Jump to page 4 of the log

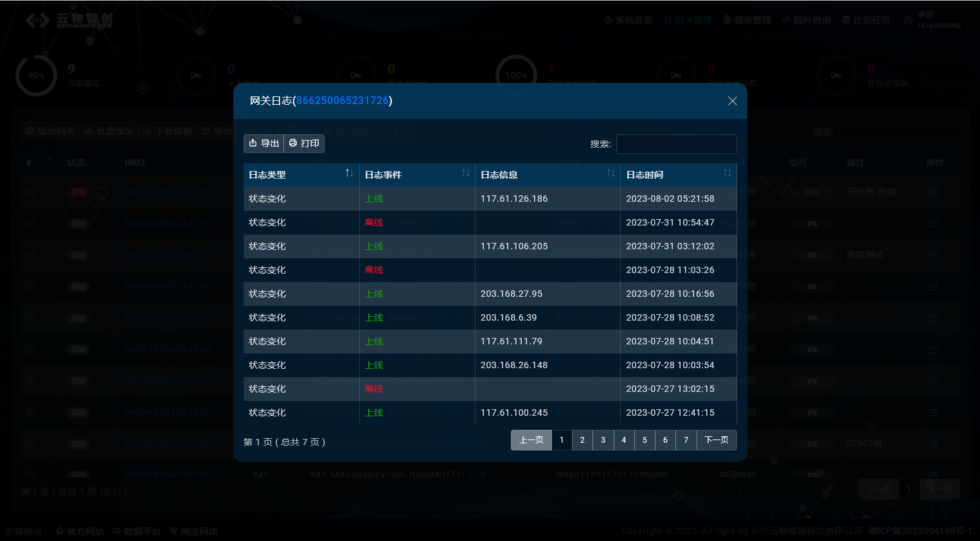(x=624, y=440)
